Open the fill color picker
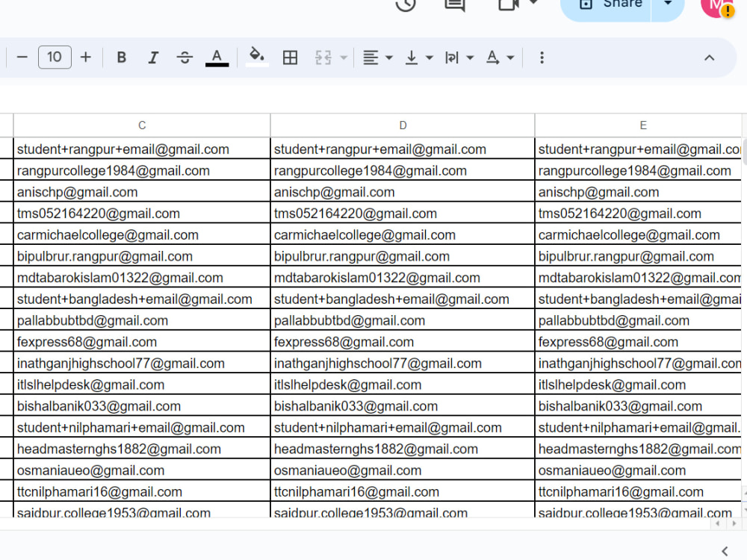Image resolution: width=747 pixels, height=560 pixels. click(256, 57)
